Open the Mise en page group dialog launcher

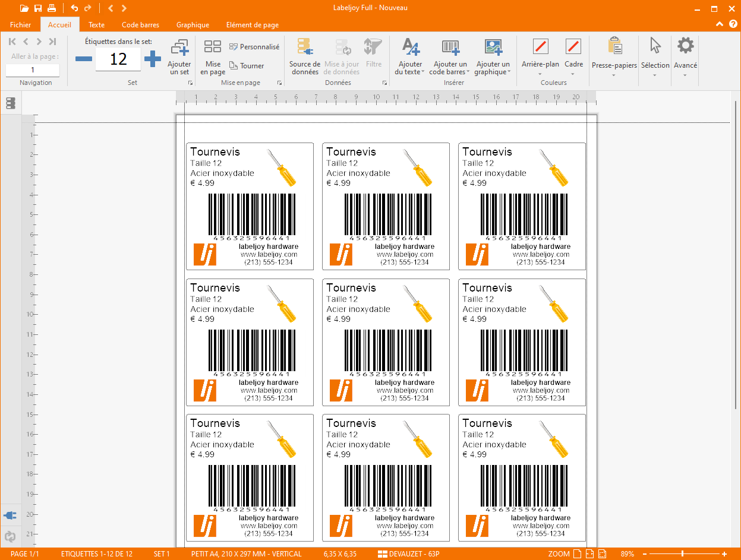tap(279, 84)
